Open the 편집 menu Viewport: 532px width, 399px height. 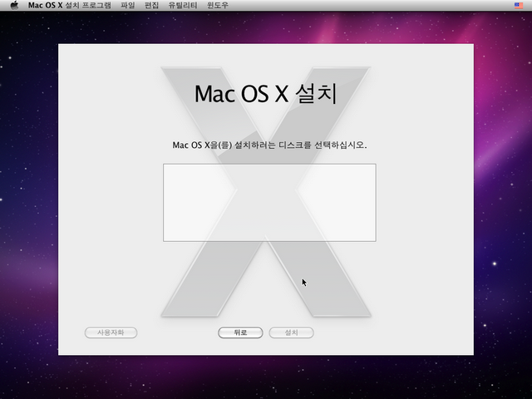[151, 6]
